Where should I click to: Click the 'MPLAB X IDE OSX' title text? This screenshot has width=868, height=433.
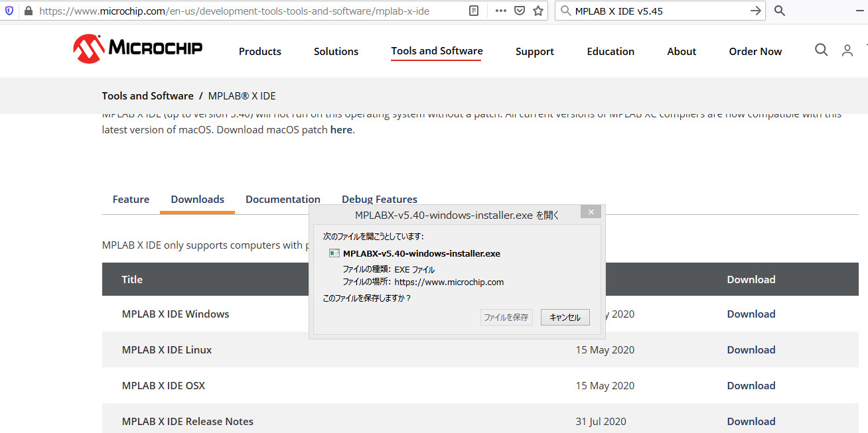pos(164,385)
